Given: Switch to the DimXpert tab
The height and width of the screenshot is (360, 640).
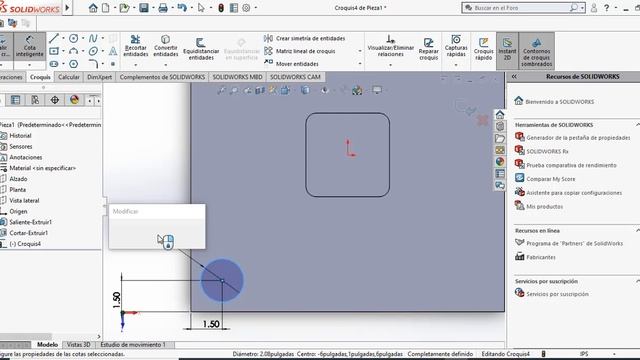Looking at the screenshot, I should [99, 77].
